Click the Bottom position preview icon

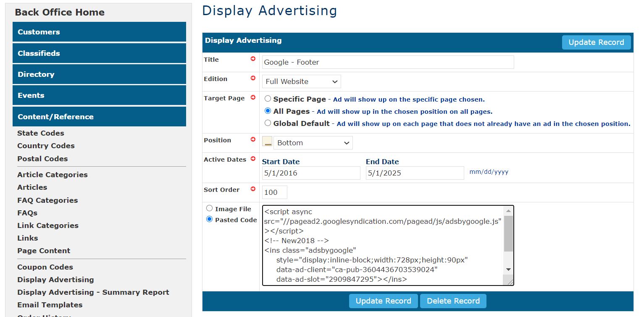point(267,141)
